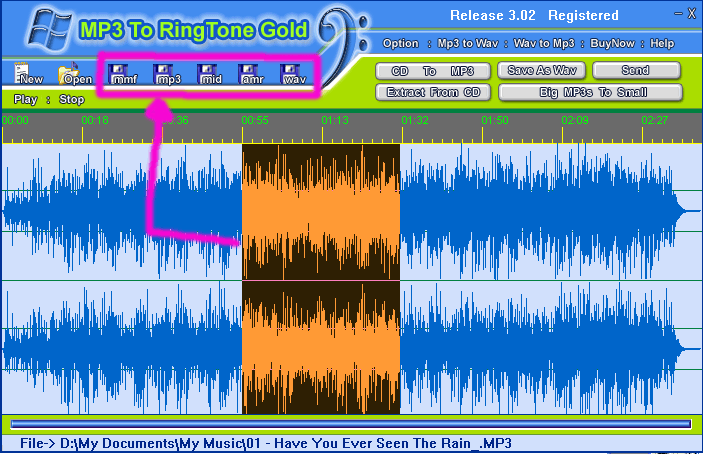Click the orange selected waveform region upper channel
The height and width of the screenshot is (454, 703).
[x=321, y=212]
